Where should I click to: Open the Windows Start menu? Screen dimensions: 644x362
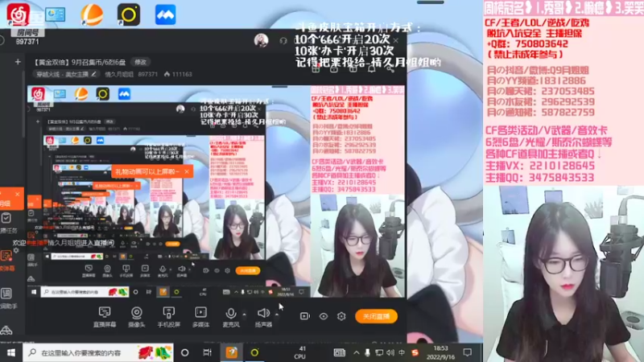tap(11, 352)
